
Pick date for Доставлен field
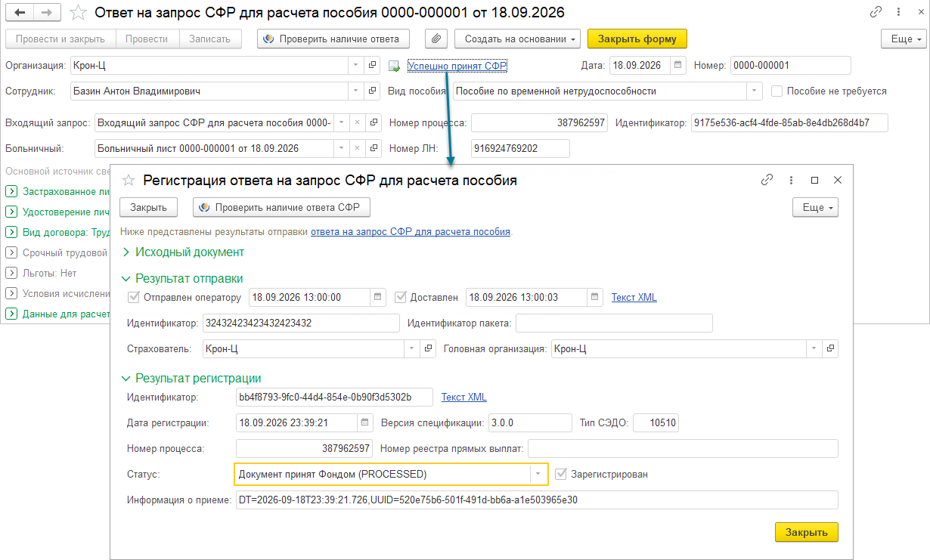coord(595,297)
